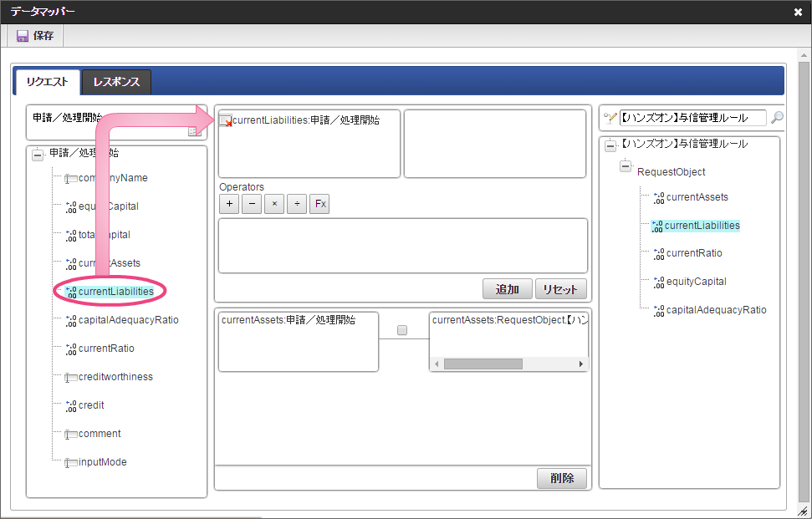Click the mapping target horizontal scrollbar thumb
The width and height of the screenshot is (812, 519).
(x=483, y=364)
